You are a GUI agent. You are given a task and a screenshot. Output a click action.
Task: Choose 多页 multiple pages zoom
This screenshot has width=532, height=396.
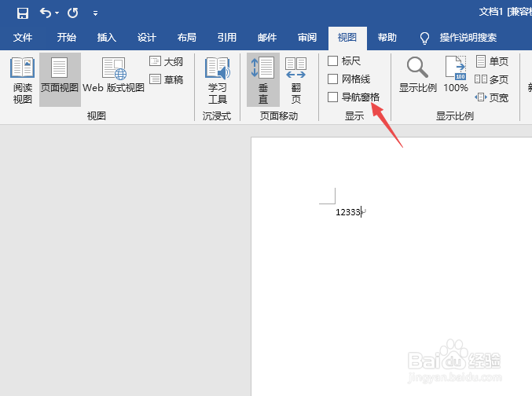(492, 79)
